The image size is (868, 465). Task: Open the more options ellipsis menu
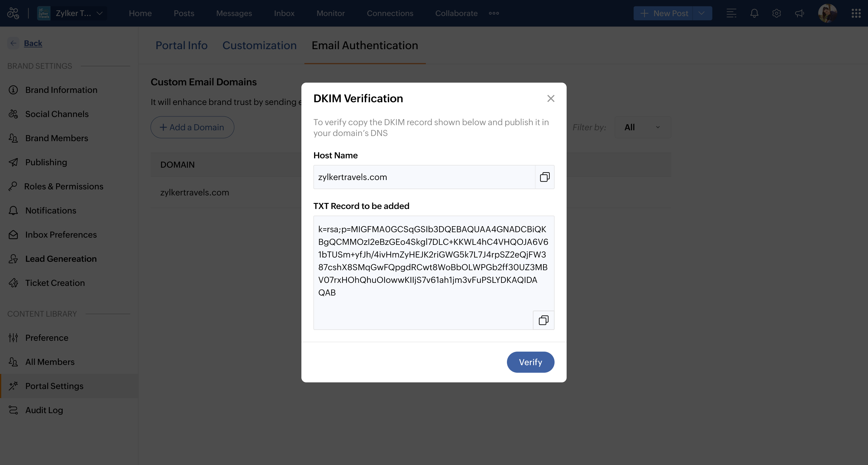click(x=494, y=14)
